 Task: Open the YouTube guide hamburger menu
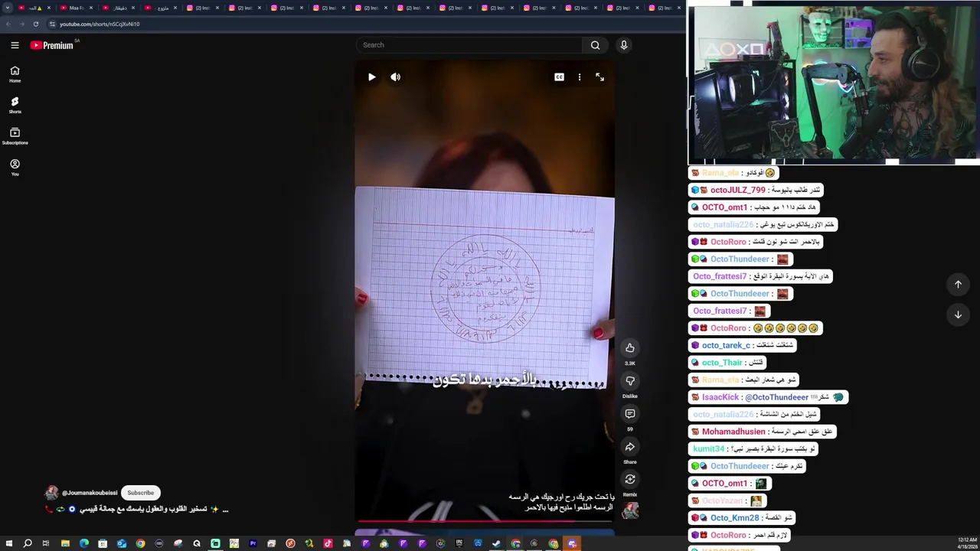coord(15,45)
